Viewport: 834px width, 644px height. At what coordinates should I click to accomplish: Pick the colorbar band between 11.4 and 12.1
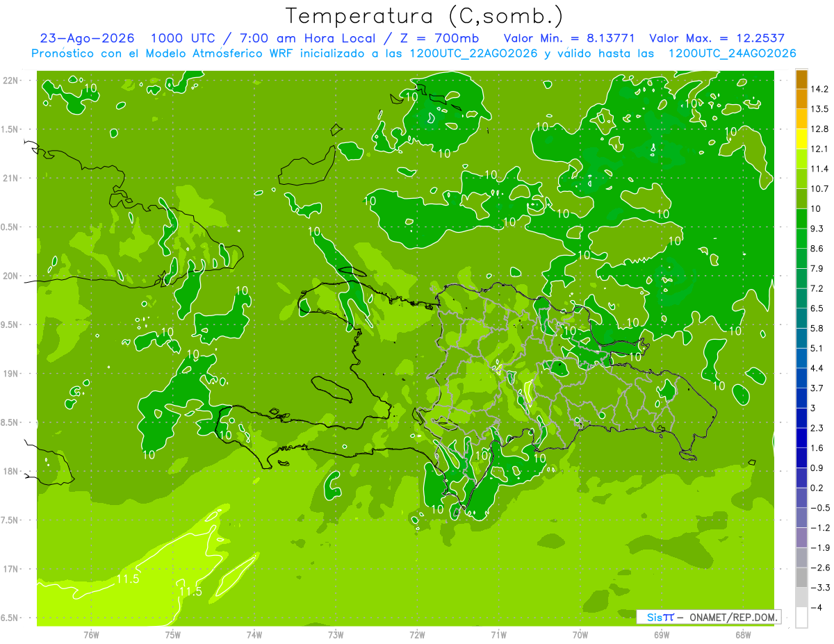[801, 158]
